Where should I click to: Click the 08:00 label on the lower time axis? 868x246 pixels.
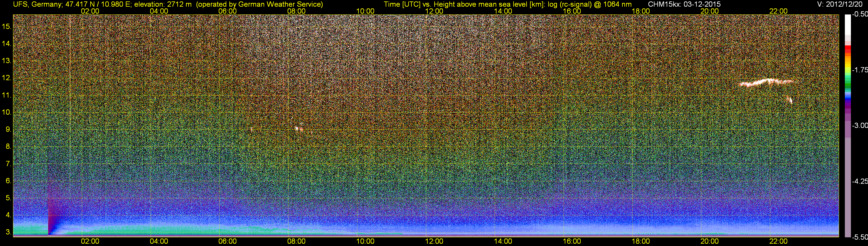click(297, 241)
